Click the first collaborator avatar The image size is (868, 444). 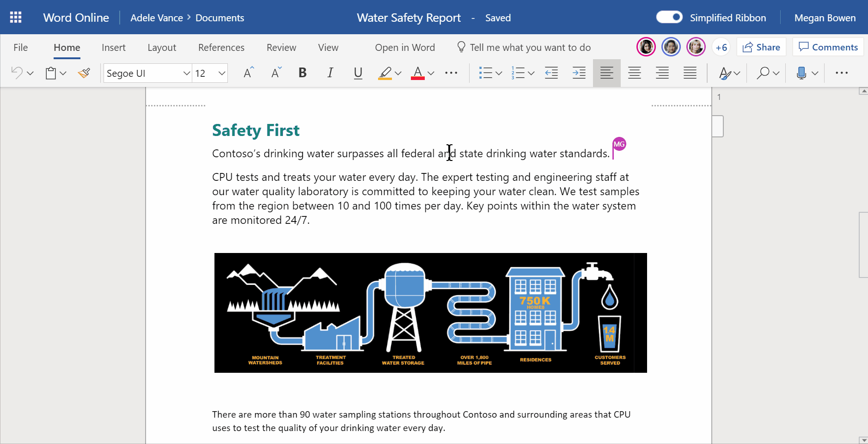(x=646, y=47)
